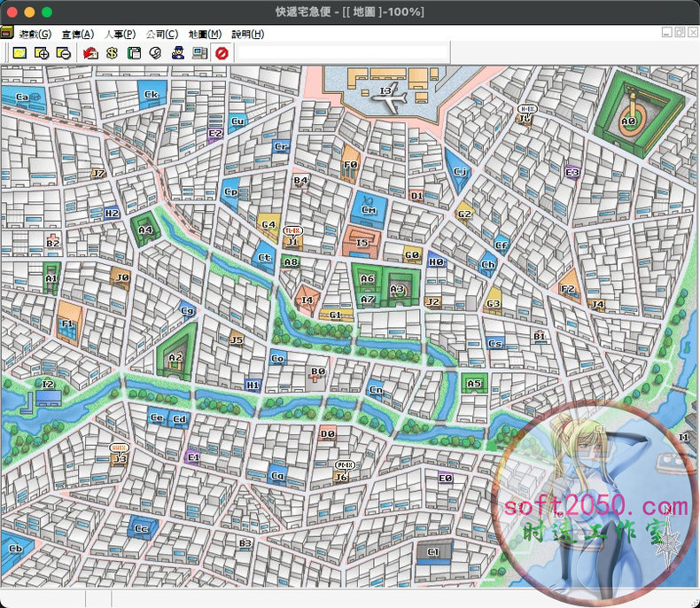Viewport: 700px width, 608px height.
Task: Click the red house toolbar icon
Action: 90,53
